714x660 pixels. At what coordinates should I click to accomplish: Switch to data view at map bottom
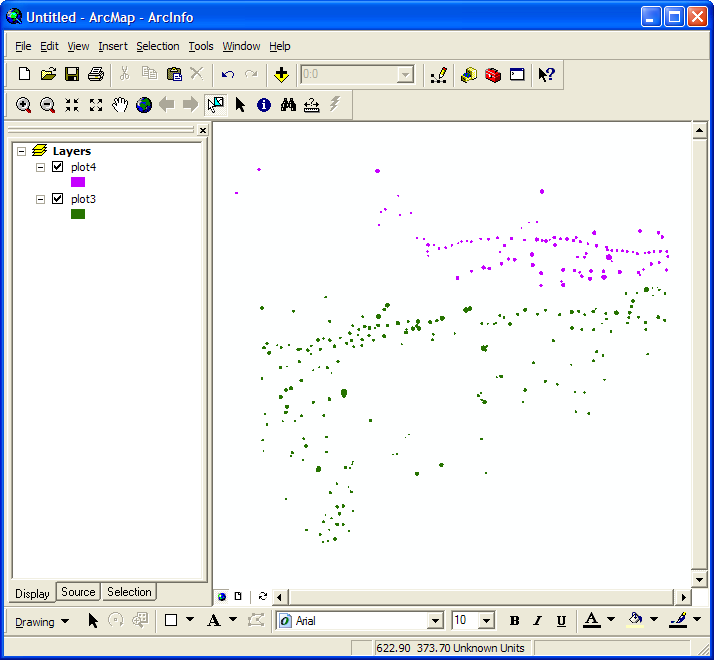click(222, 596)
